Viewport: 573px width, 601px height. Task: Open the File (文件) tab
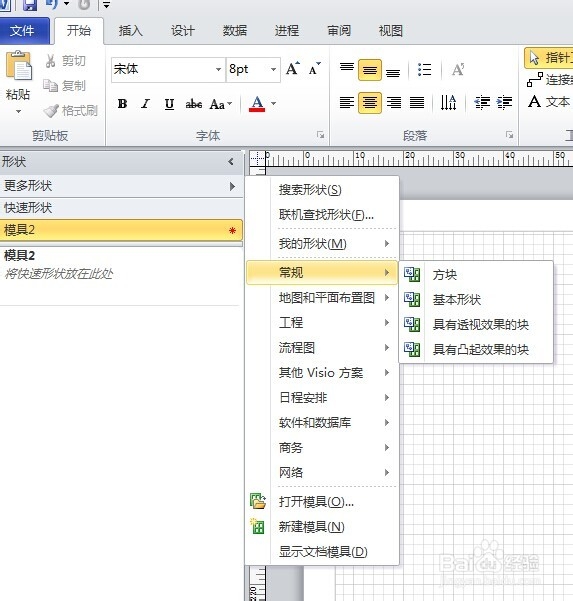pyautogui.click(x=24, y=31)
